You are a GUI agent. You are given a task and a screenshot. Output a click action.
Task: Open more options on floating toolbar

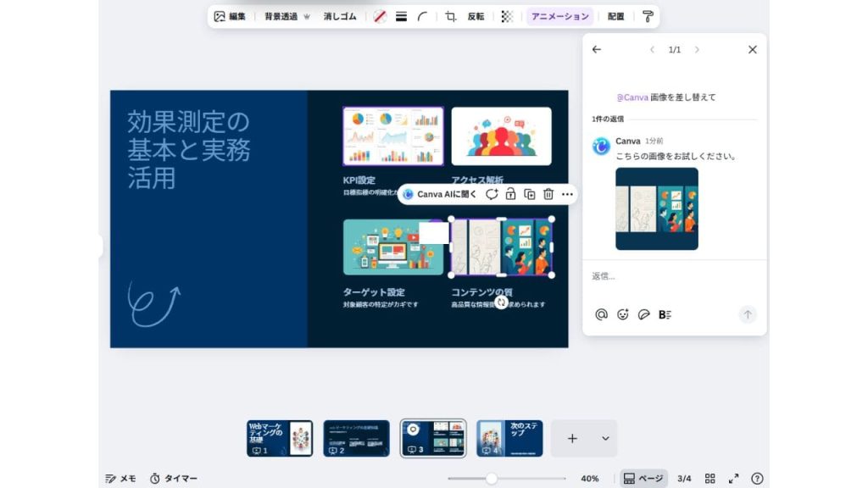click(567, 194)
